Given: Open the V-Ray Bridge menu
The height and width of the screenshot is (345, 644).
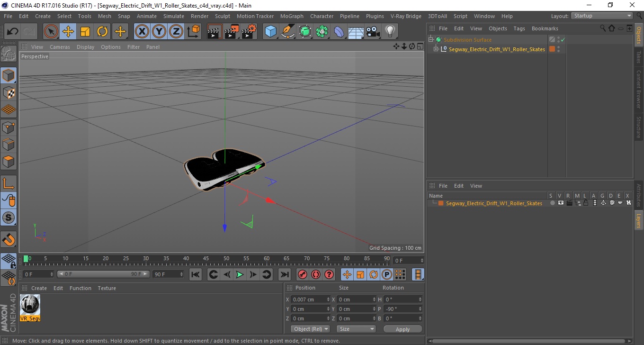Looking at the screenshot, I should [x=406, y=16].
